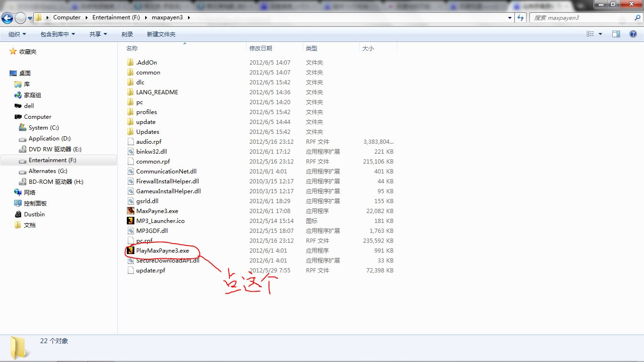Click file name GameuxInstallHelper.dll
The width and height of the screenshot is (644, 362).
click(168, 191)
